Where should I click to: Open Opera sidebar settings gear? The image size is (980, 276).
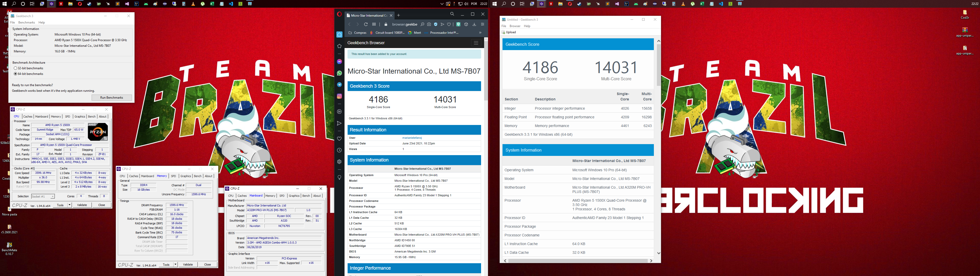(x=339, y=162)
